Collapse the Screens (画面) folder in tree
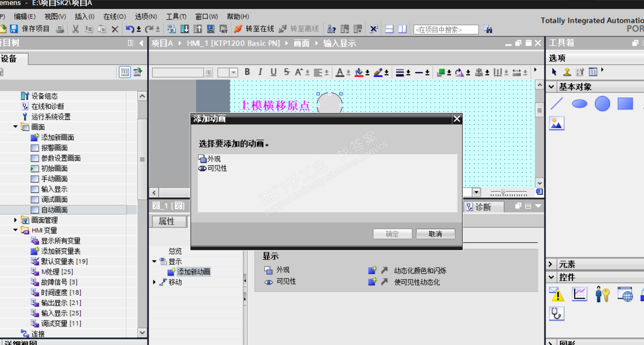The image size is (644, 345). tap(15, 127)
